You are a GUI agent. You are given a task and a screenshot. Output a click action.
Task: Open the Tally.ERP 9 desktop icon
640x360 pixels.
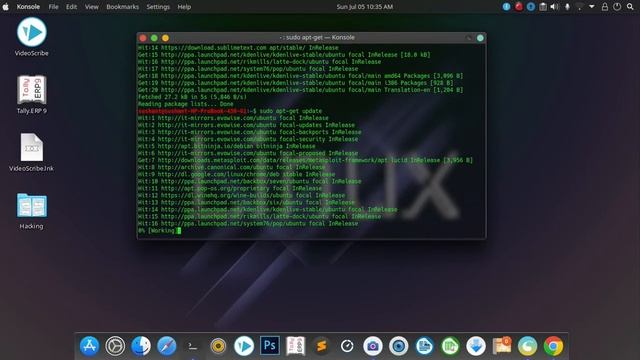(31, 94)
